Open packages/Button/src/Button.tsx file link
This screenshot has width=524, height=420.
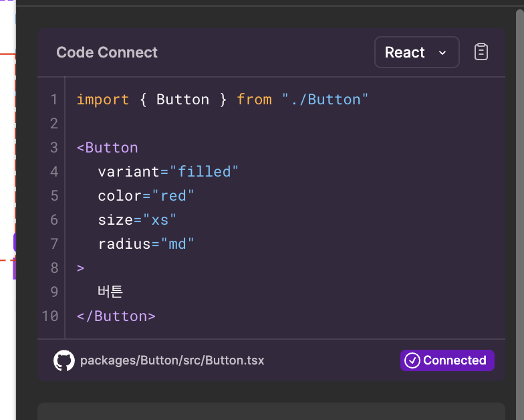(x=172, y=360)
